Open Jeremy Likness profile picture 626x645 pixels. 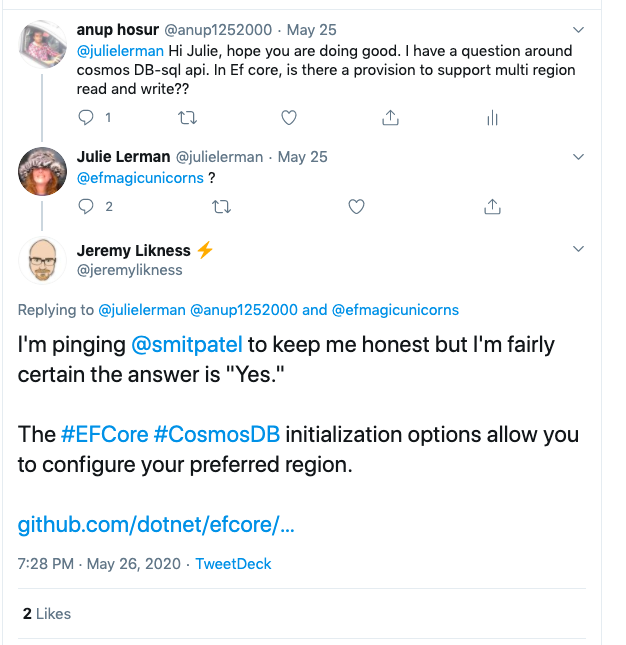[x=42, y=261]
